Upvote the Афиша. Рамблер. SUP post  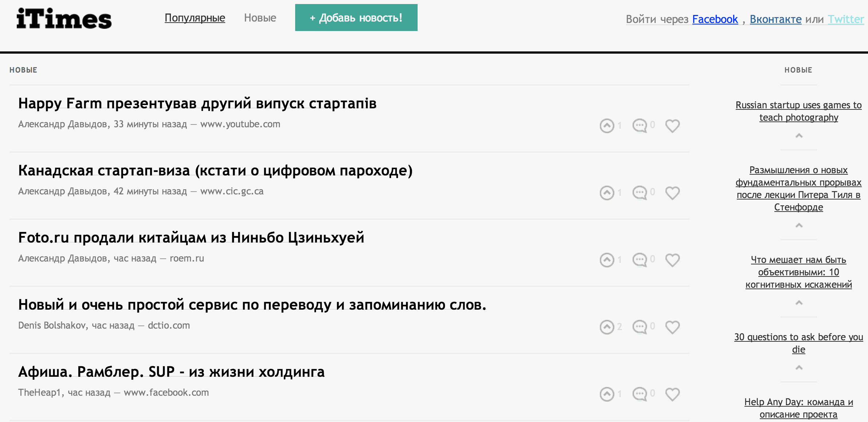click(x=607, y=394)
